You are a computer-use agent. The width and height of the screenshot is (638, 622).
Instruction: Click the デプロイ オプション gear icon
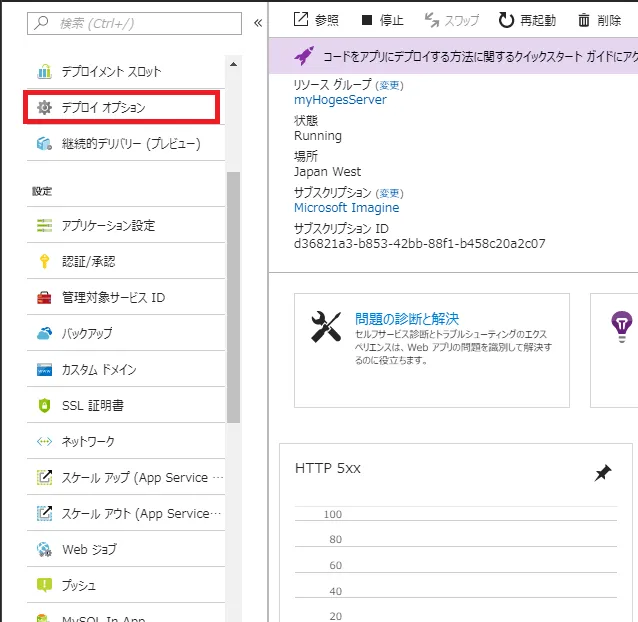44,107
